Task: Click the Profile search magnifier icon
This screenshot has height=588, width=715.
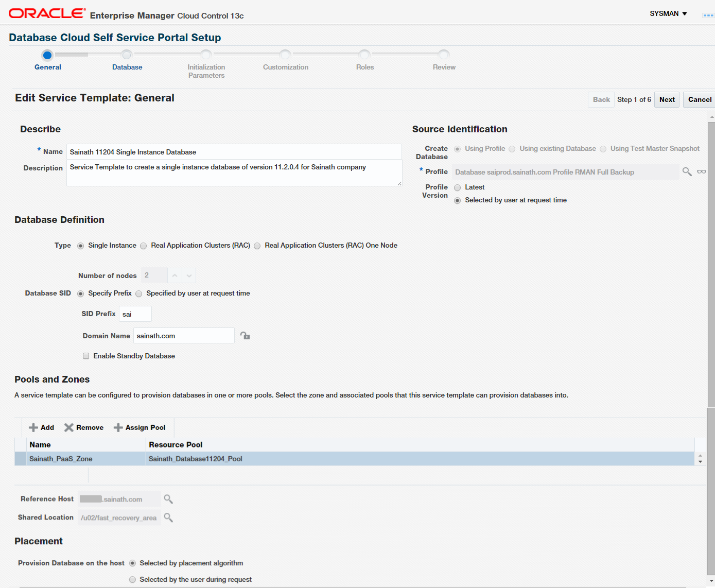Action: point(687,171)
